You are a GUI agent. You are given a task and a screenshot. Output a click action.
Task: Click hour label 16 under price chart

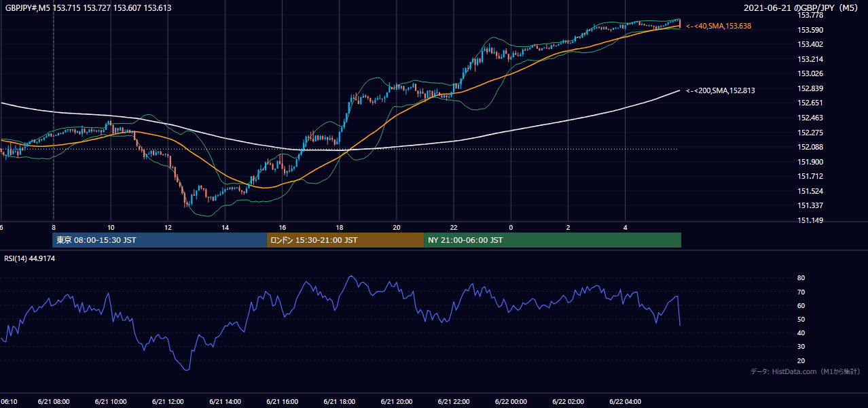pos(282,227)
